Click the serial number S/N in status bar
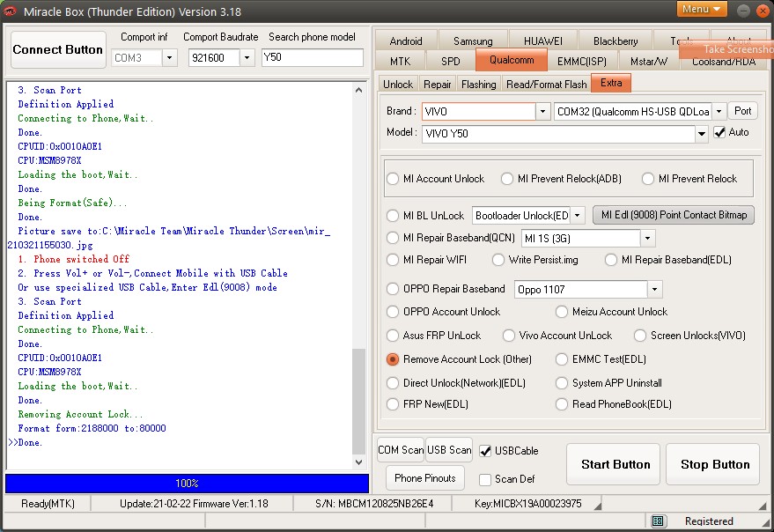774x532 pixels. 374,504
